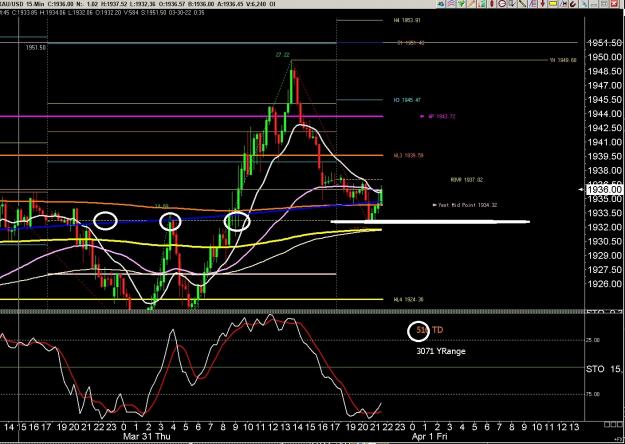Click the Mar 31 Thu date label
Screen dimensions: 625x444
coord(147,436)
